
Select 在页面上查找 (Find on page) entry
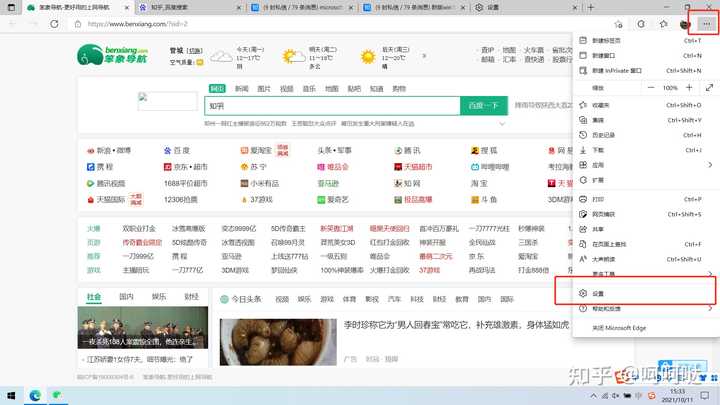coord(646,244)
